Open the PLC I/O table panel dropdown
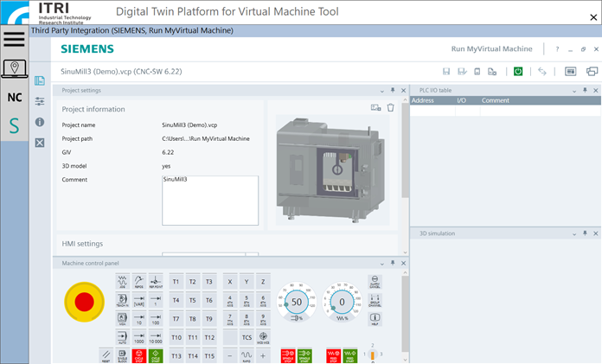This screenshot has height=364, width=602. [574, 90]
